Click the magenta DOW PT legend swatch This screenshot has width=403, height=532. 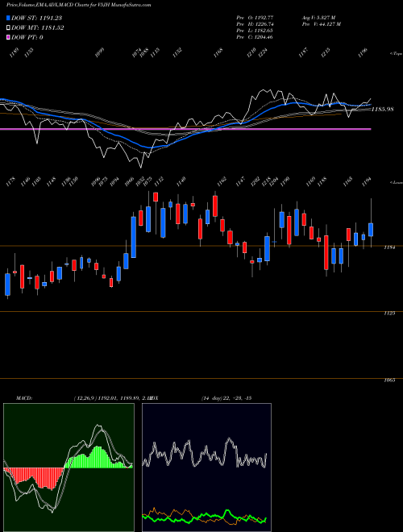click(x=9, y=37)
